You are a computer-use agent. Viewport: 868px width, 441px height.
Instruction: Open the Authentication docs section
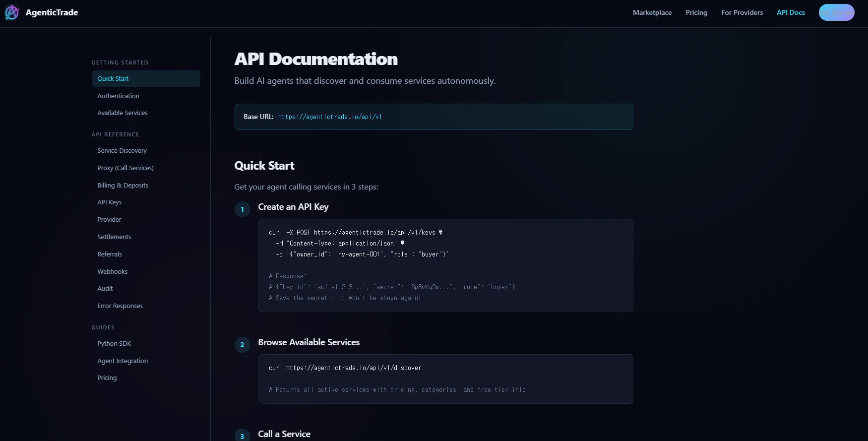tap(118, 96)
